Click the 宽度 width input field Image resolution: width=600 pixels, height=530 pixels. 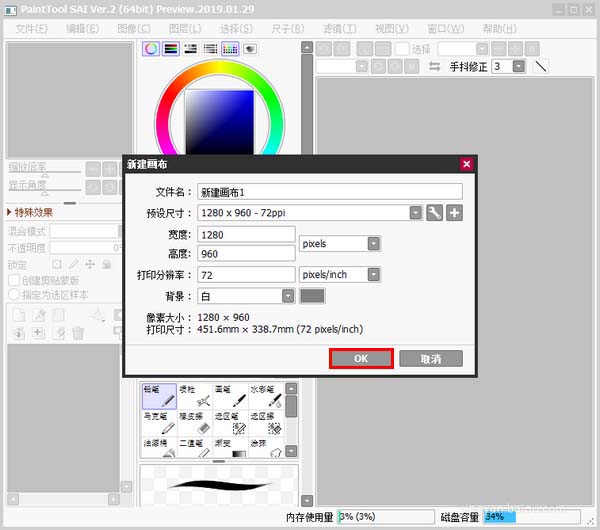[246, 234]
